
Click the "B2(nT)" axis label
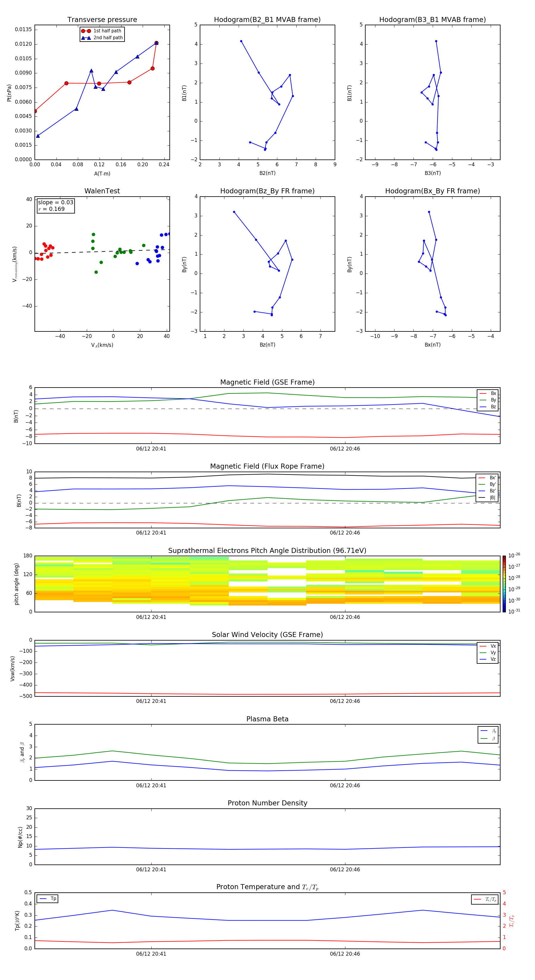tap(267, 173)
